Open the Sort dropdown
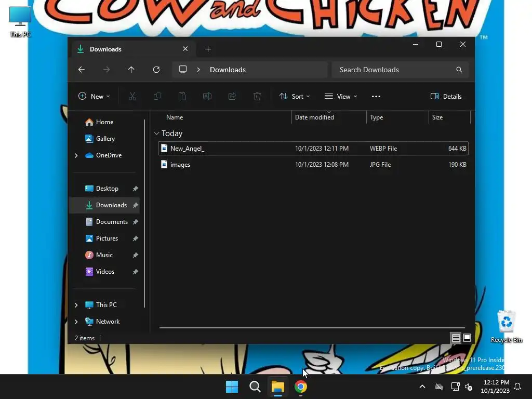The width and height of the screenshot is (532, 399). click(295, 96)
